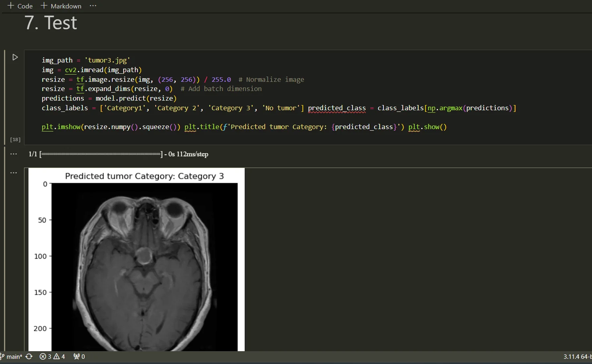The width and height of the screenshot is (592, 364).
Task: Click the plt.show() call in code
Action: 428,127
